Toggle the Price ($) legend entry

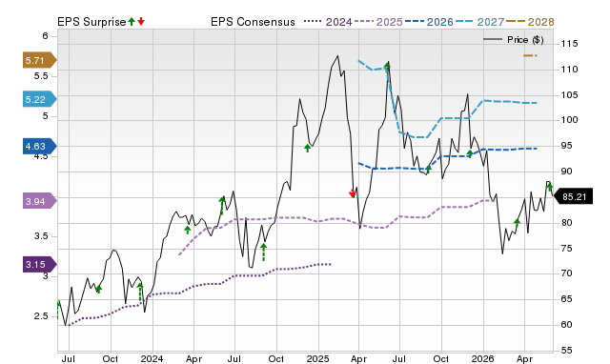(x=514, y=40)
